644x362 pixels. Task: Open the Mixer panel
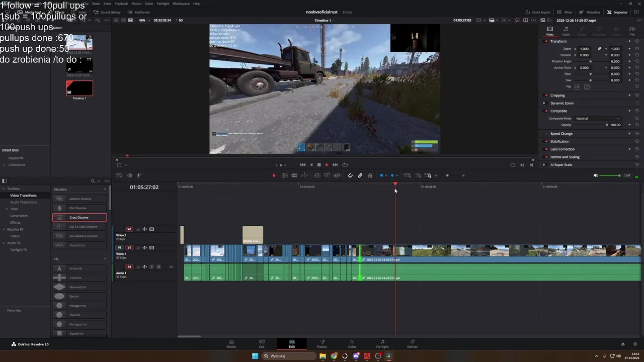pos(565,12)
